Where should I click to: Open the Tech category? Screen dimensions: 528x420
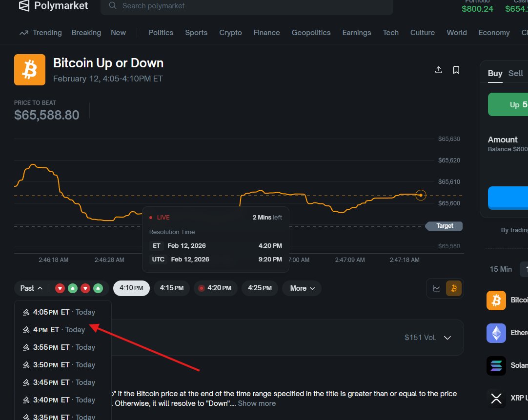[x=390, y=33]
